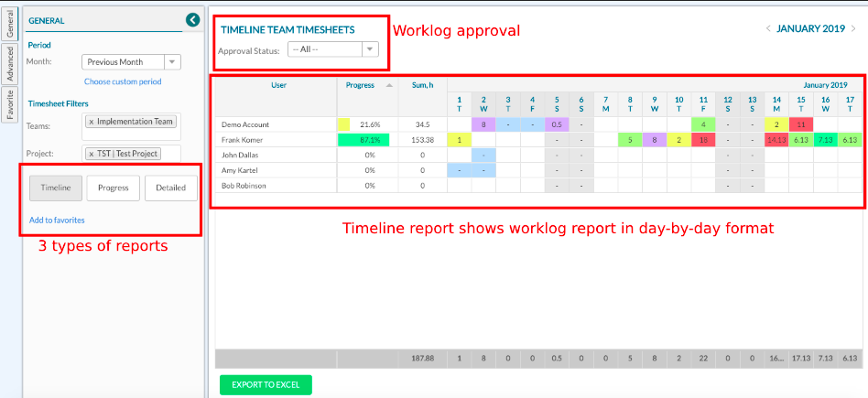Remove Implementation Team filter tag

[92, 122]
